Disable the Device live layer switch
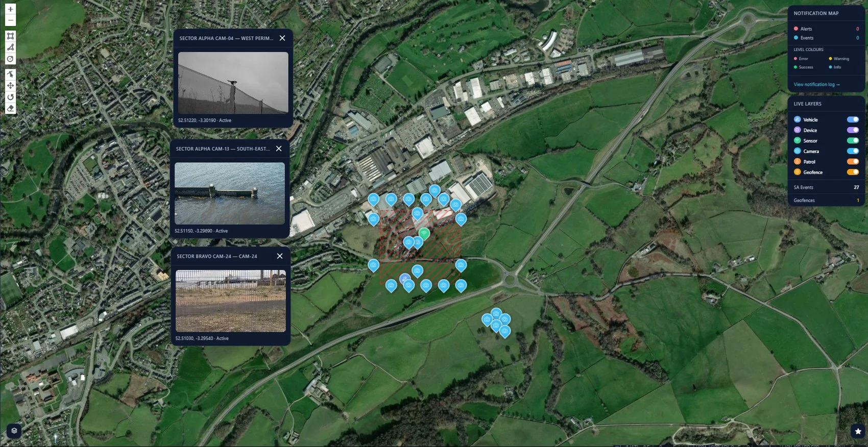This screenshot has width=868, height=447. click(x=853, y=130)
